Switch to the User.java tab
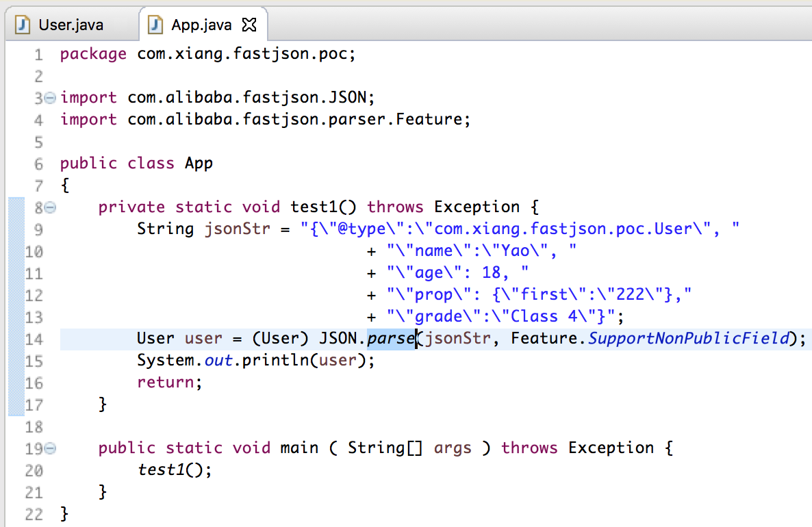The image size is (812, 527). pos(71,25)
